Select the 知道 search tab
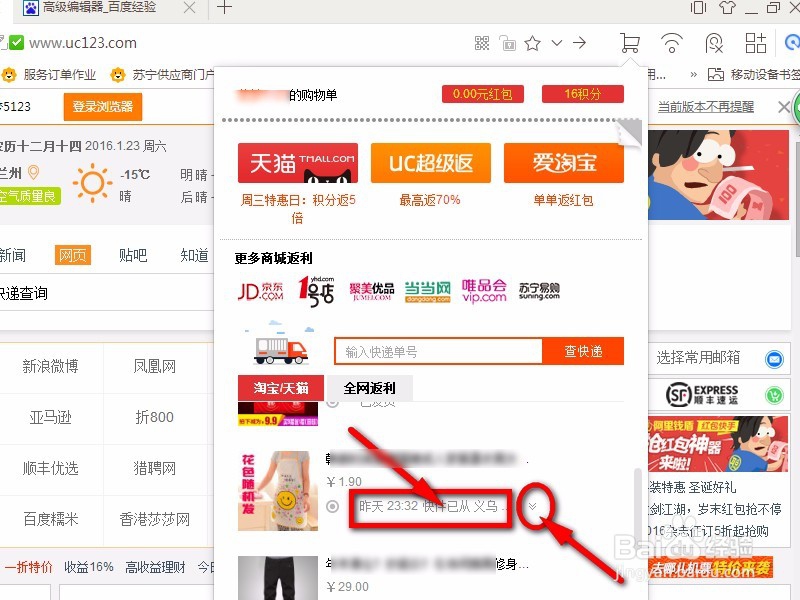Screen dimensions: 800x600 click(194, 255)
